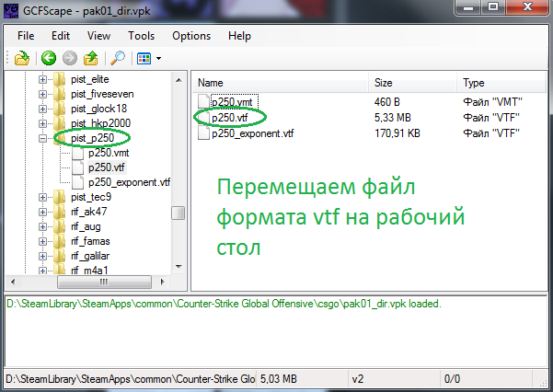The image size is (553, 392).
Task: Click the 5,33 MB size cell
Action: (x=393, y=118)
